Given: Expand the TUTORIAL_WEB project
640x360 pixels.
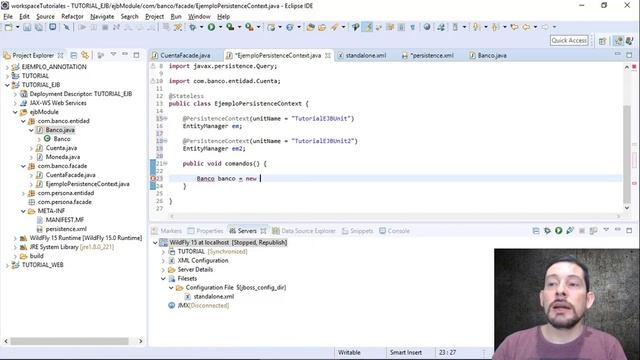Looking at the screenshot, I should pyautogui.click(x=7, y=265).
